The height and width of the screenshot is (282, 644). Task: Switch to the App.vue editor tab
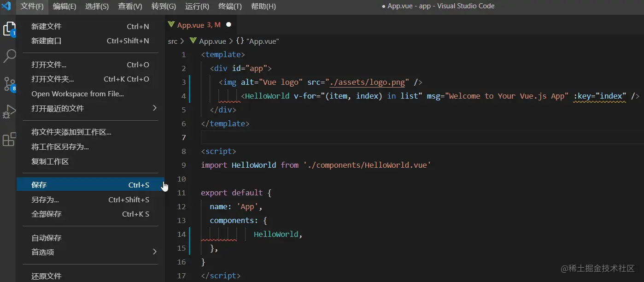(200, 25)
